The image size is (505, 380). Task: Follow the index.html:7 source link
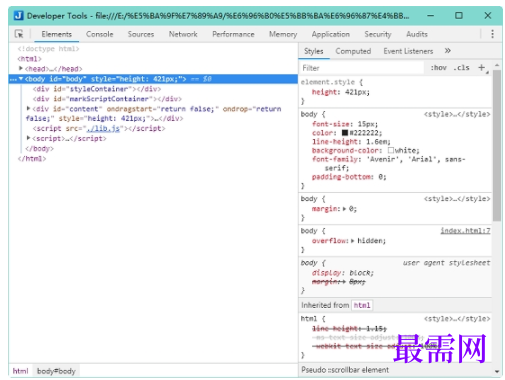point(465,231)
